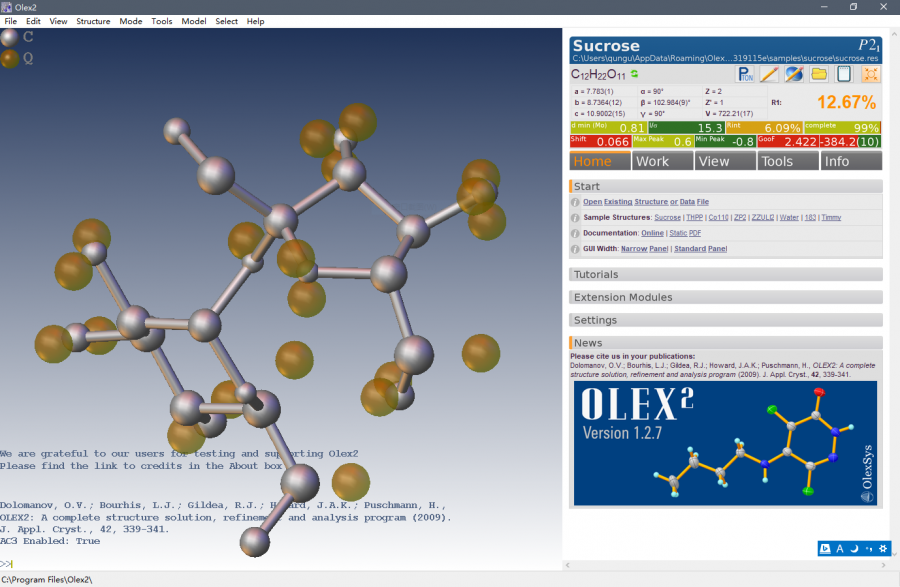
Task: Load the Timmy sample structure
Action: click(831, 217)
